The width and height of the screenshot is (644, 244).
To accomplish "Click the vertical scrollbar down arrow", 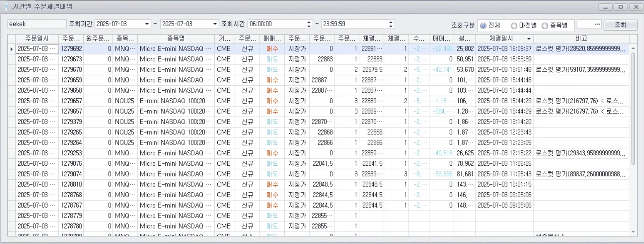I will point(633,232).
